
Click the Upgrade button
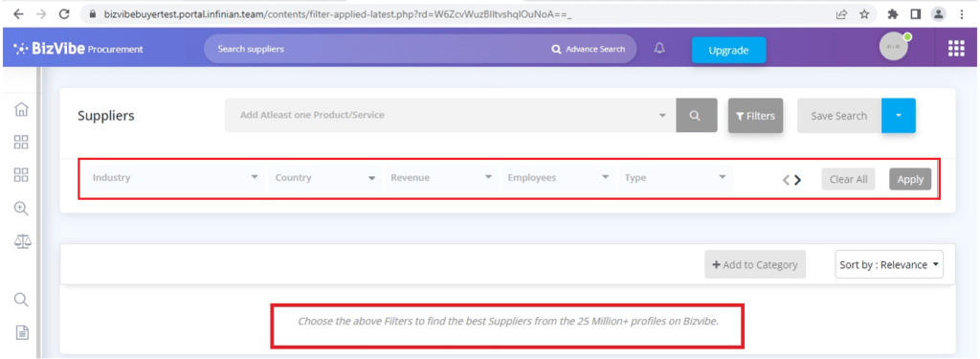[728, 51]
